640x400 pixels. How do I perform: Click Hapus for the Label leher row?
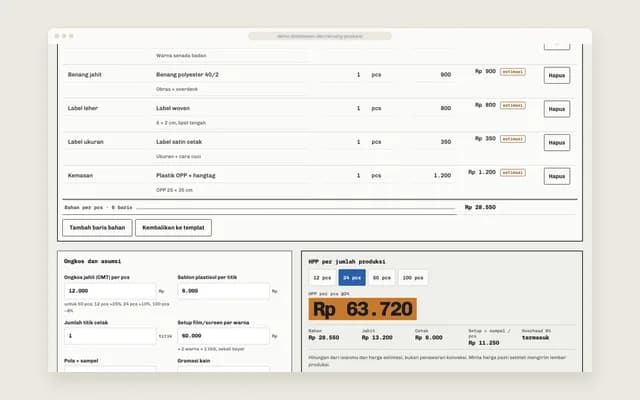pos(557,109)
